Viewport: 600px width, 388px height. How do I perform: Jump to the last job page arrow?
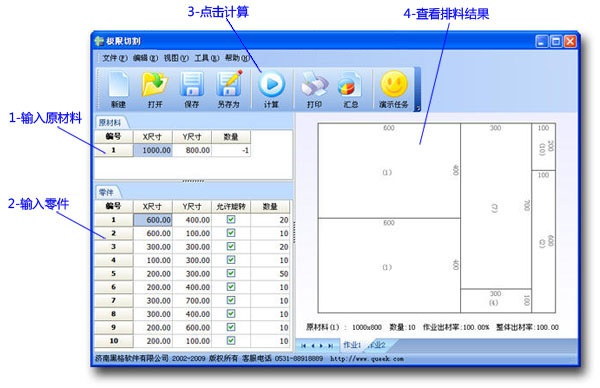click(x=330, y=346)
